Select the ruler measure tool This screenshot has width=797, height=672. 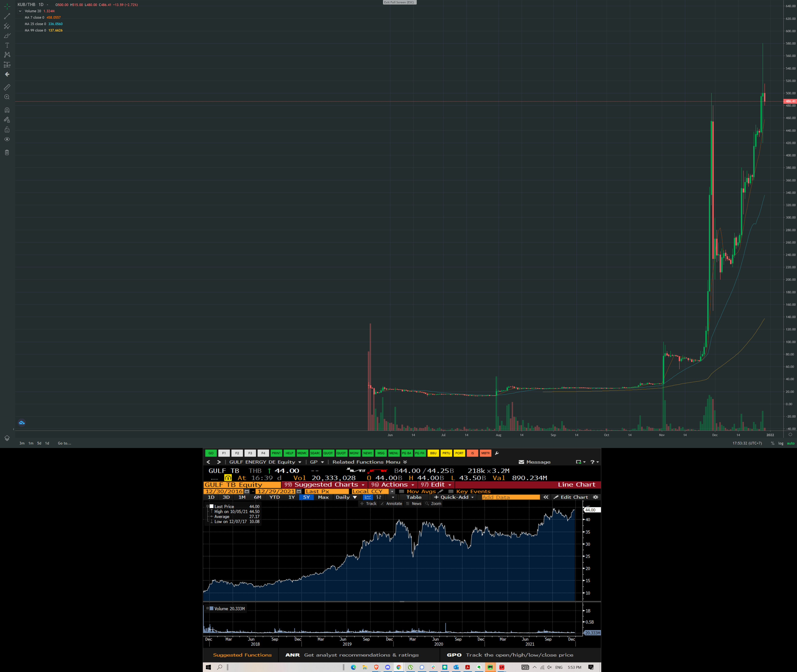click(x=7, y=87)
